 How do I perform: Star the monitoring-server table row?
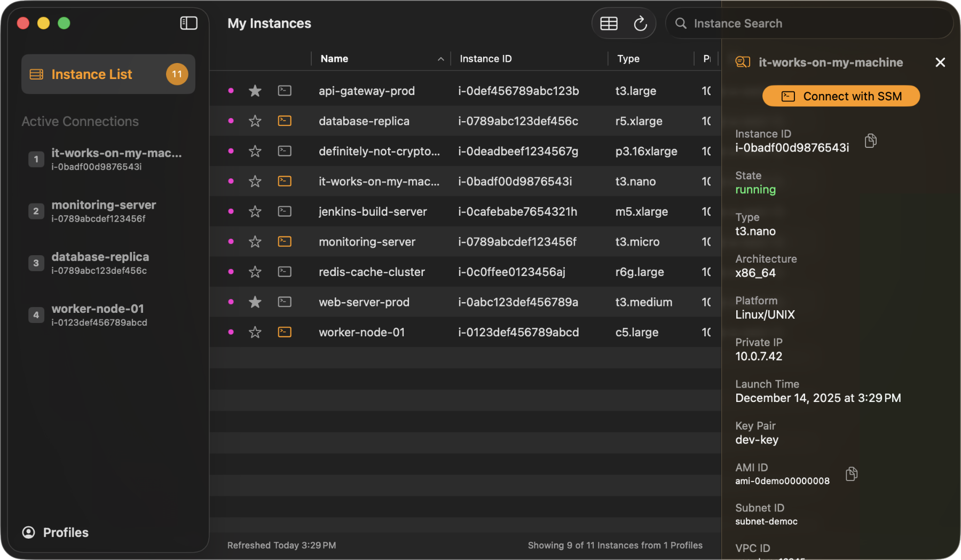255,241
